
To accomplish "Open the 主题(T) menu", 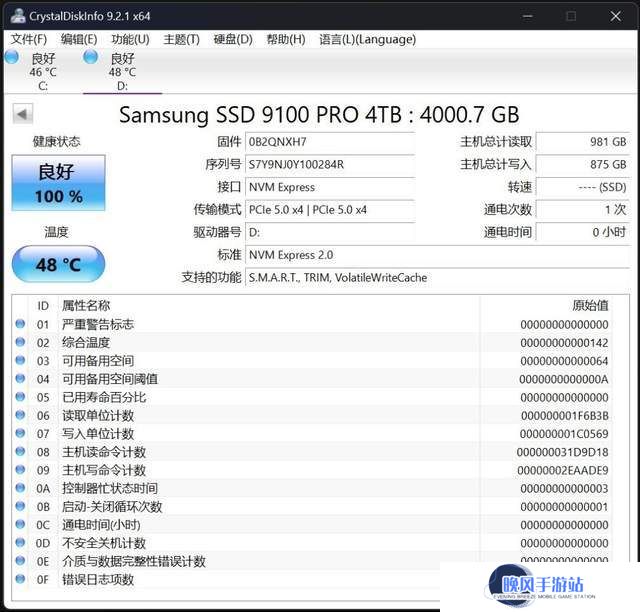I will coord(181,39).
